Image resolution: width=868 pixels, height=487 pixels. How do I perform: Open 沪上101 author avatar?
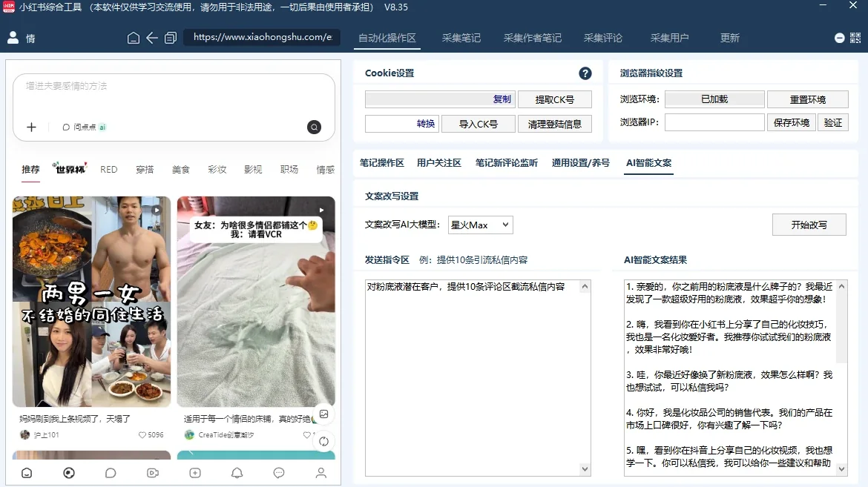pyautogui.click(x=25, y=435)
